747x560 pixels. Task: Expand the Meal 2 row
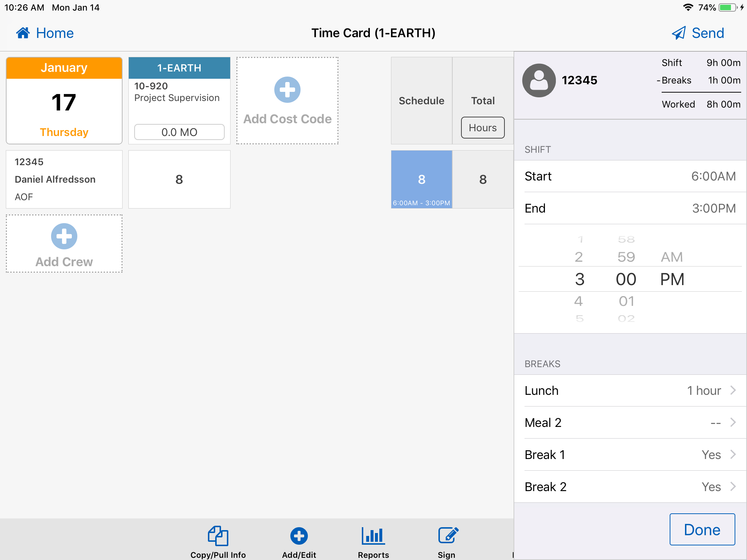(x=630, y=423)
